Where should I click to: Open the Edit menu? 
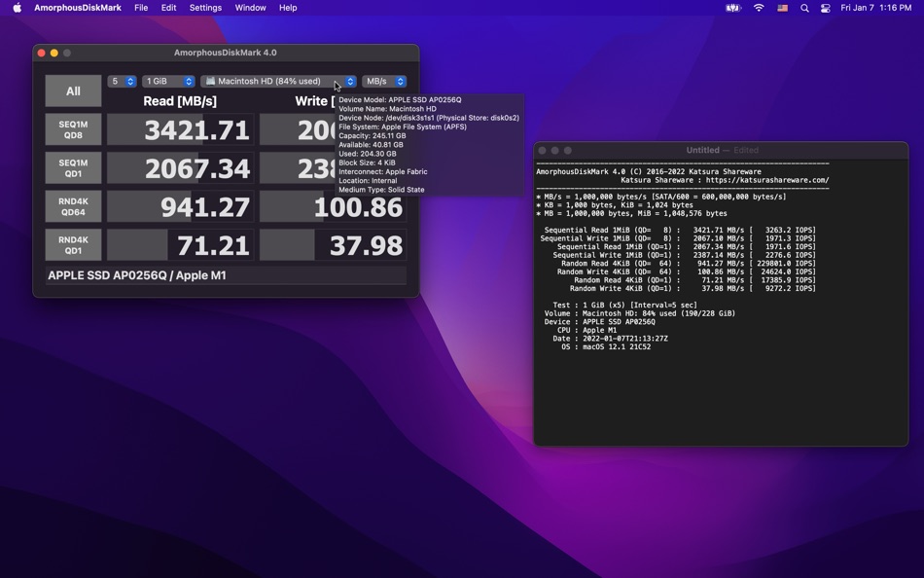pyautogui.click(x=168, y=8)
